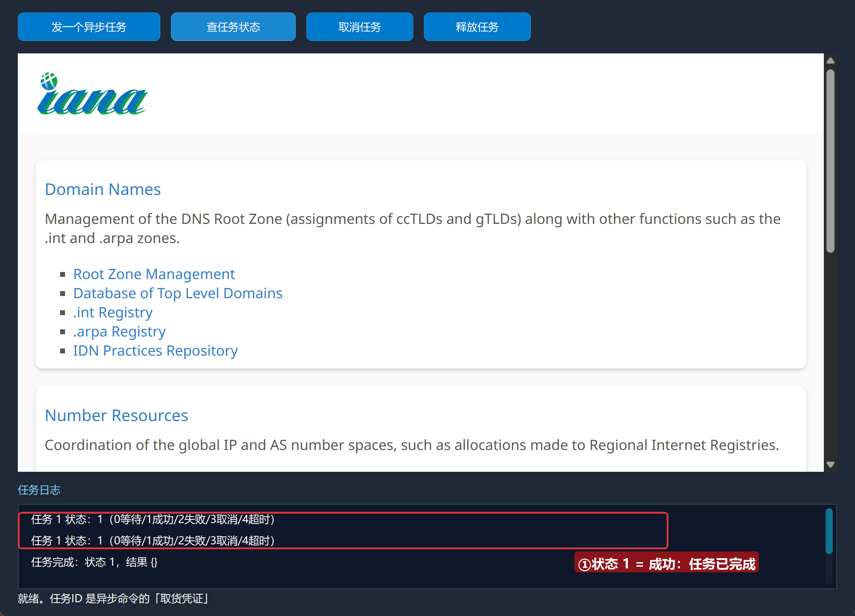Viewport: 855px width, 616px height.
Task: Click the 任务日志 label
Action: 39,490
